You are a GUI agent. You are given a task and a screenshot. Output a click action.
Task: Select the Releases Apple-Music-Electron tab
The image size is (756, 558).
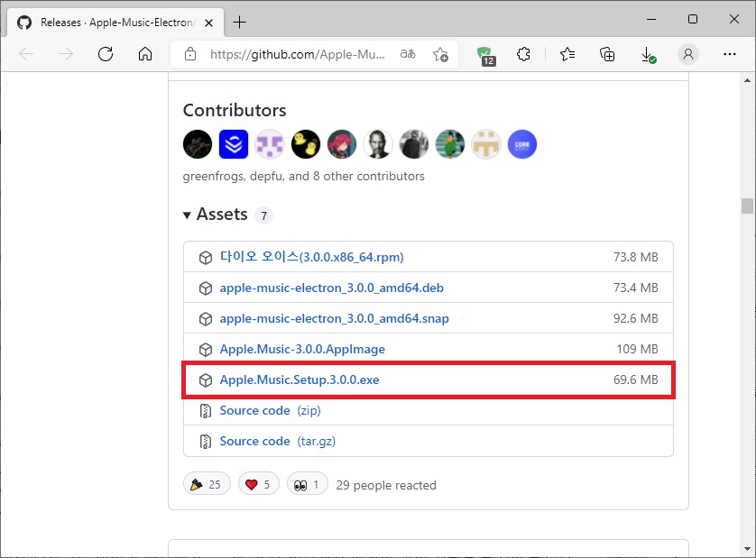click(115, 23)
